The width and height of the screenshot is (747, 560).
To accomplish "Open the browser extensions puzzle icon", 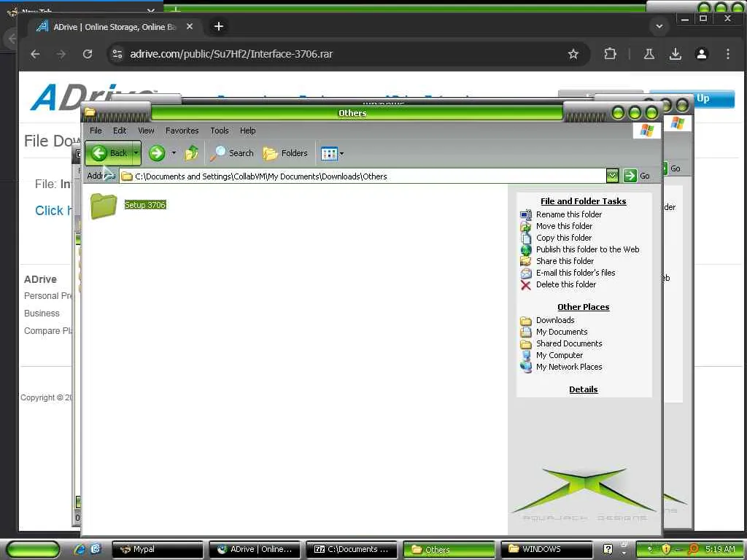I will click(610, 54).
